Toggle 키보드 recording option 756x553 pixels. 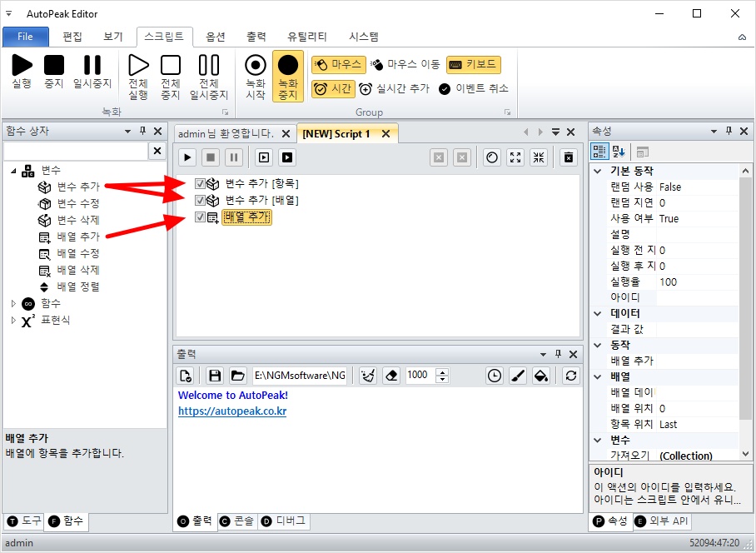click(x=474, y=65)
